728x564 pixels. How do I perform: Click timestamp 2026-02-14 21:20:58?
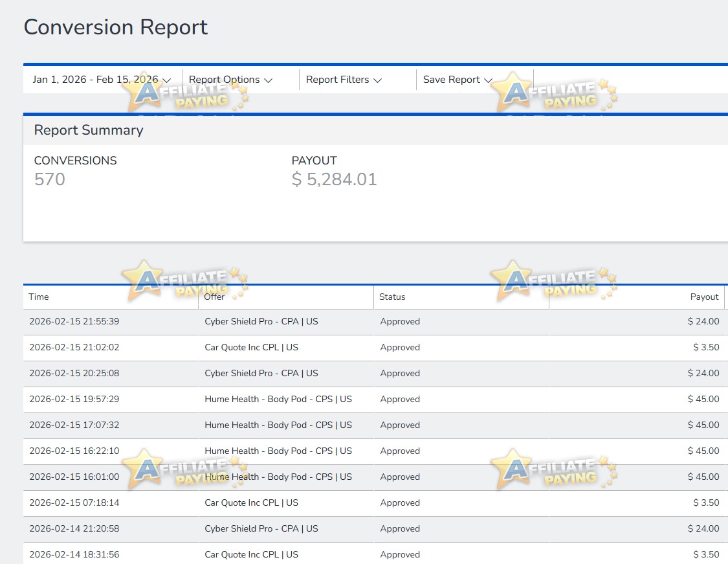coord(74,528)
